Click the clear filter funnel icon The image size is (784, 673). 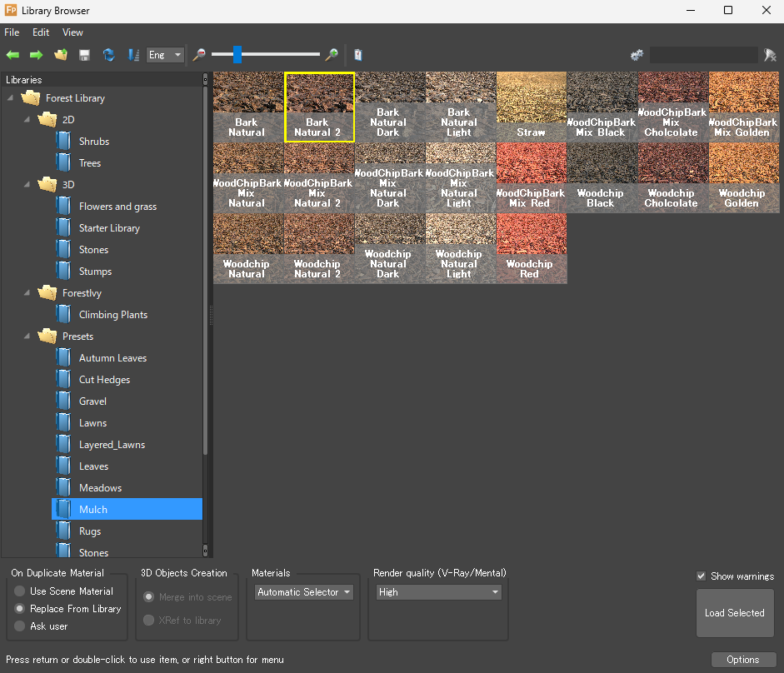click(x=770, y=55)
